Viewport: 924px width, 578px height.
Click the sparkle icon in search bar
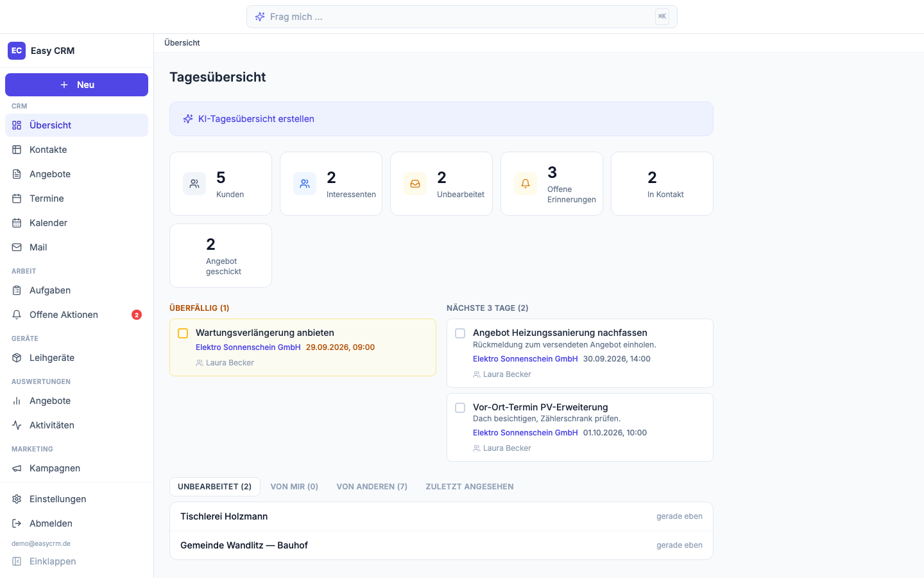(260, 17)
